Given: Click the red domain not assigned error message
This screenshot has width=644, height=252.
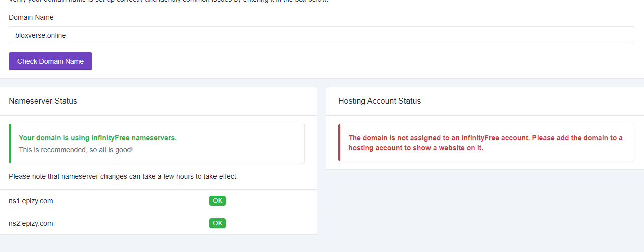Looking at the screenshot, I should pos(485,143).
